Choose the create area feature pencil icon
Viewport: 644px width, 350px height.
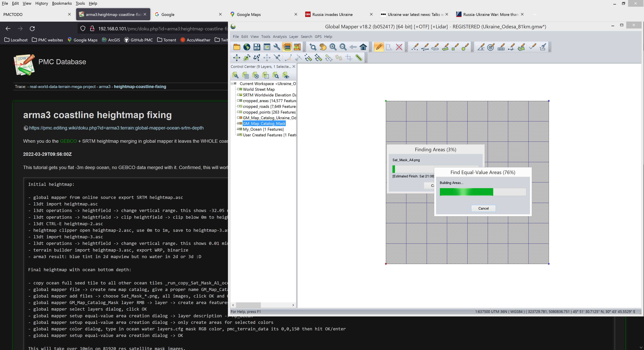pyautogui.click(x=445, y=47)
